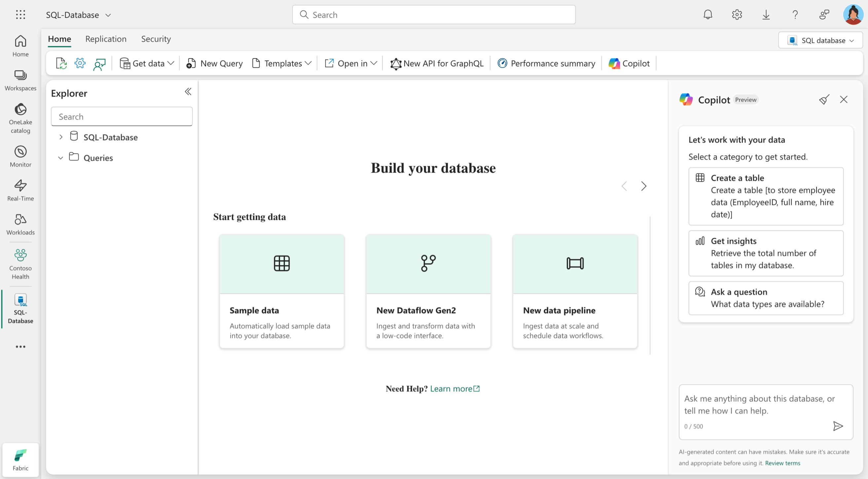868x479 pixels.
Task: Launch Copilot from the ribbon
Action: pyautogui.click(x=629, y=63)
